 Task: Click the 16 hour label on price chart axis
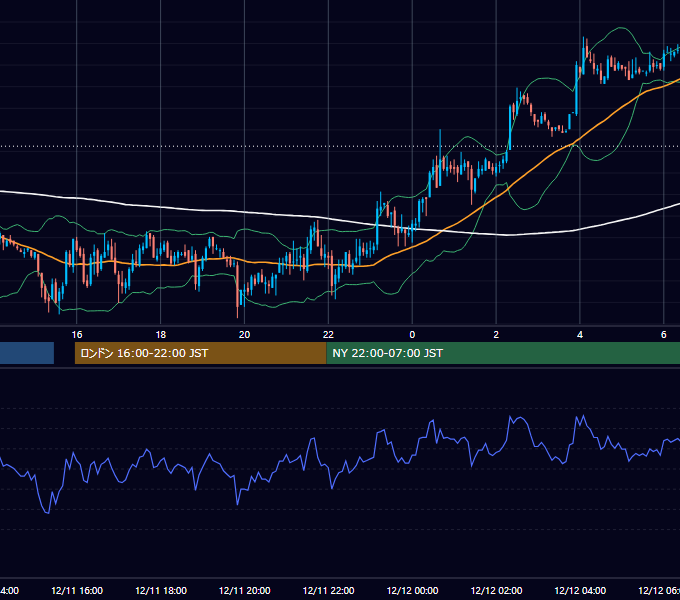[77, 335]
